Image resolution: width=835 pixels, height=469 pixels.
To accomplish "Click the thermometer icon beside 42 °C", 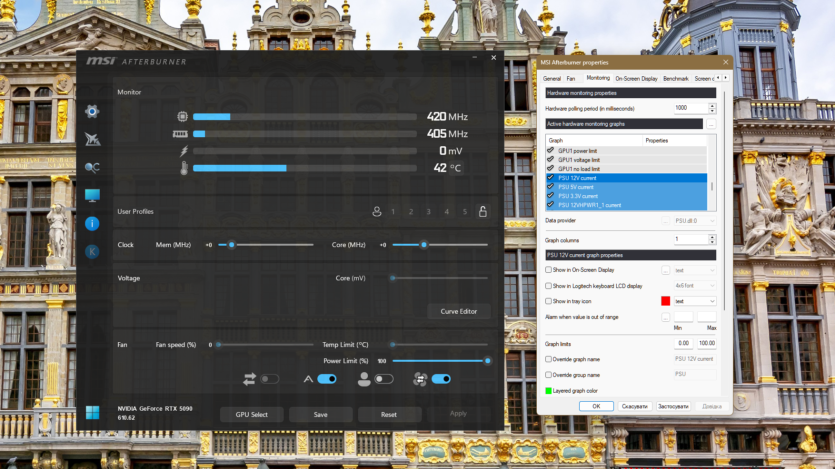I will click(x=184, y=169).
